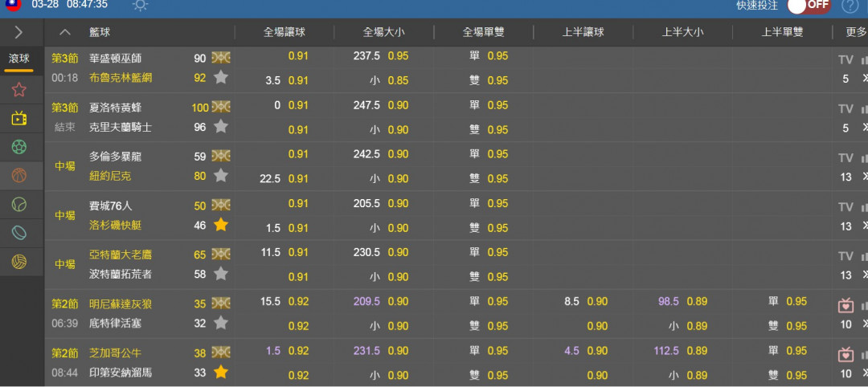This screenshot has width=868, height=387.
Task: Click the 上半大小 column header
Action: click(x=682, y=33)
